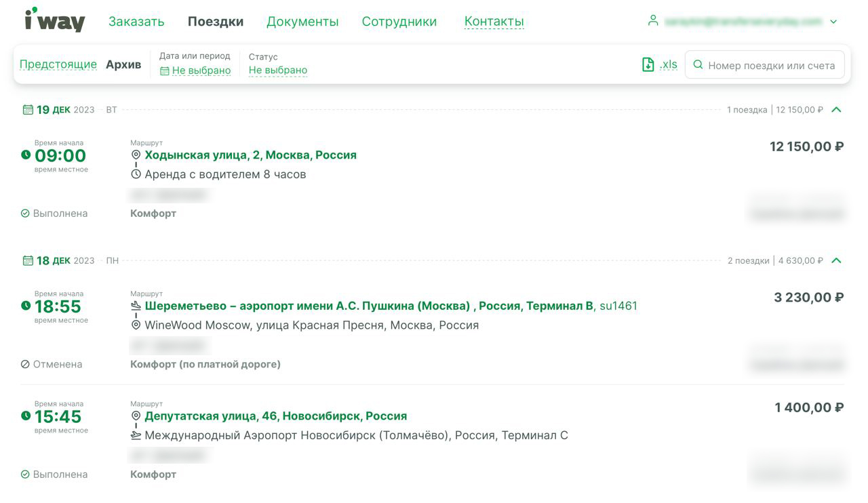Viewport: 868px width, 503px height.
Task: Click the search magnifier icon
Action: (x=698, y=65)
